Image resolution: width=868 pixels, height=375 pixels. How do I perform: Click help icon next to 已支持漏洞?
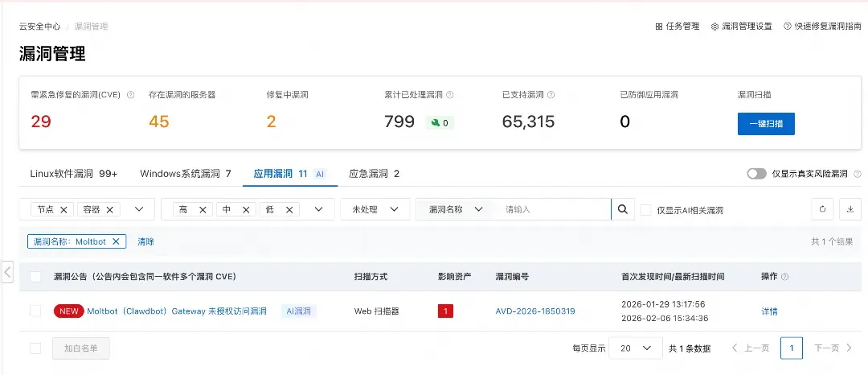click(551, 95)
